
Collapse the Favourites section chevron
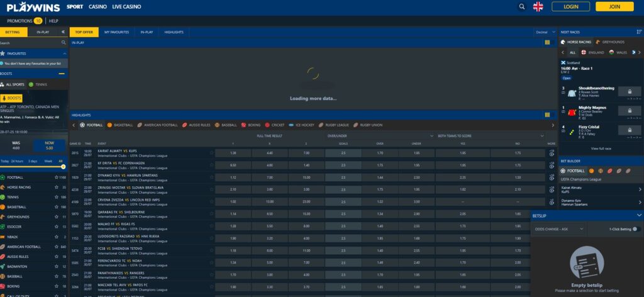(65, 54)
